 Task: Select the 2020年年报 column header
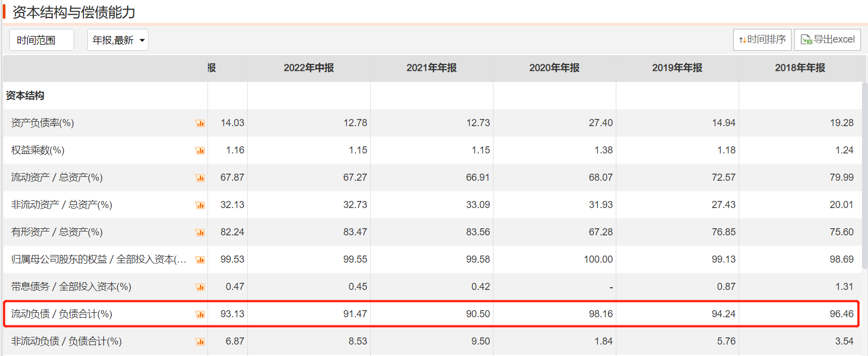coord(555,68)
